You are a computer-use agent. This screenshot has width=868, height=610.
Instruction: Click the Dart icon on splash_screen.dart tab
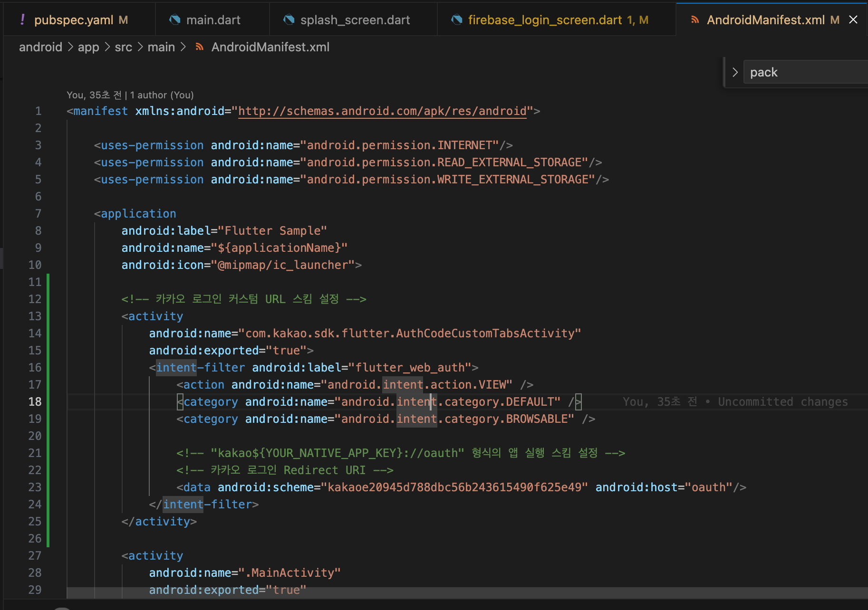point(289,20)
